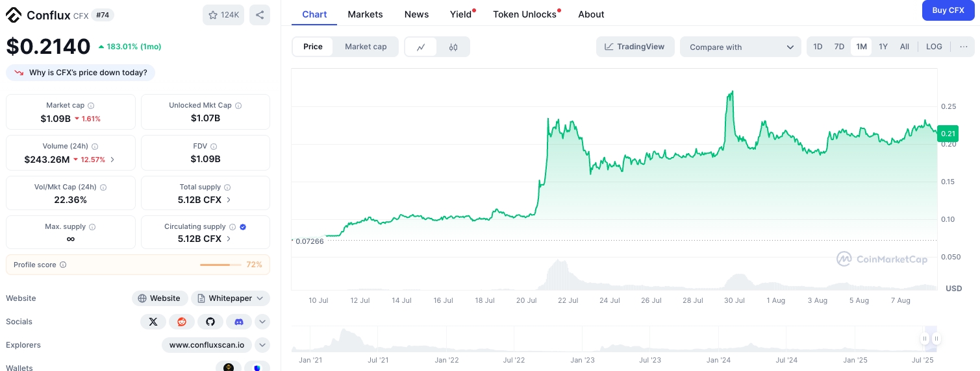The image size is (980, 371).
Task: Click Profile score info icon
Action: point(63,265)
